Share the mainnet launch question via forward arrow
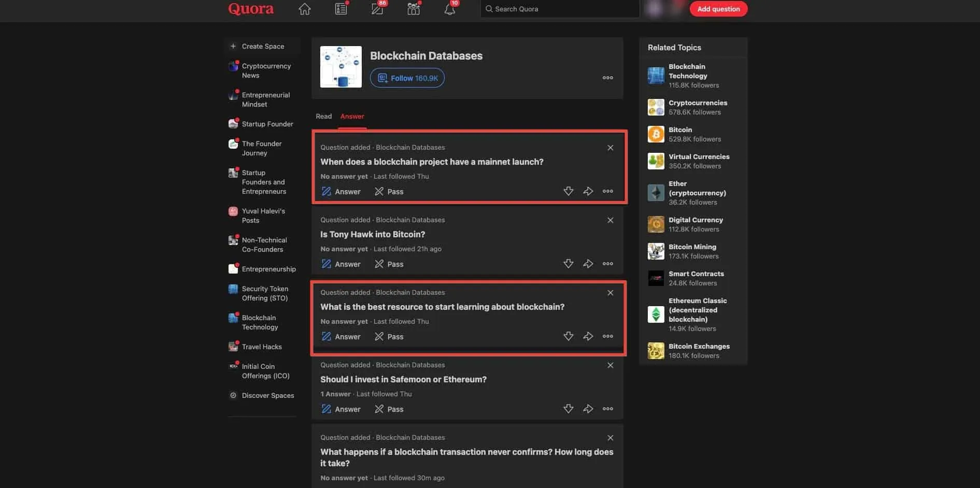The image size is (980, 488). pyautogui.click(x=588, y=191)
